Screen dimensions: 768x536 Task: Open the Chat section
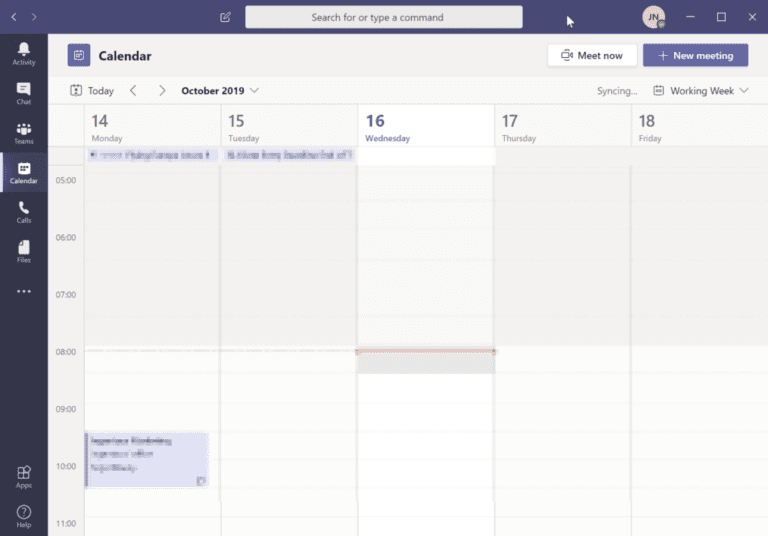[x=24, y=94]
